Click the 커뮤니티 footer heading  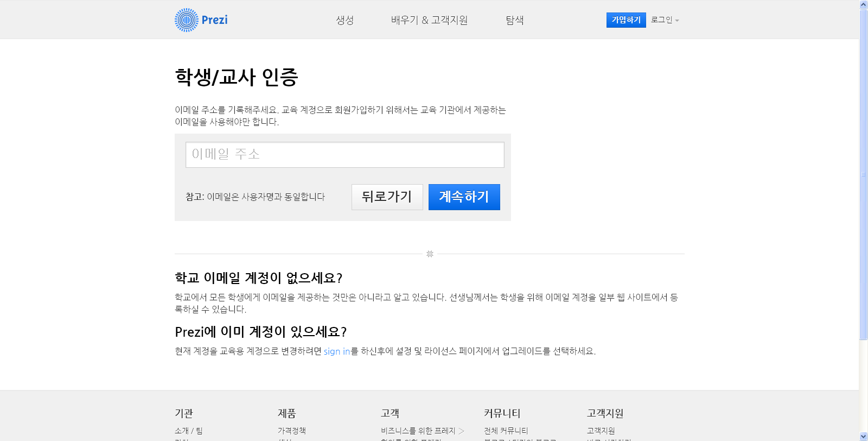502,413
